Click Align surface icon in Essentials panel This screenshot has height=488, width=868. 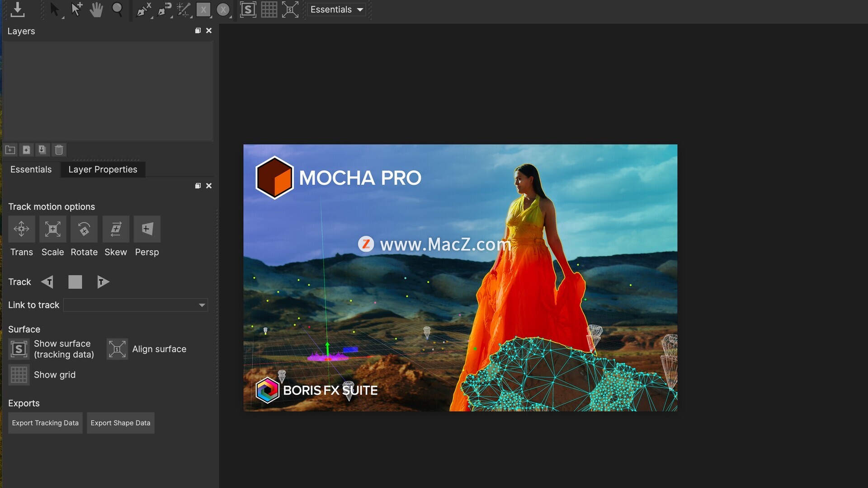pos(117,349)
